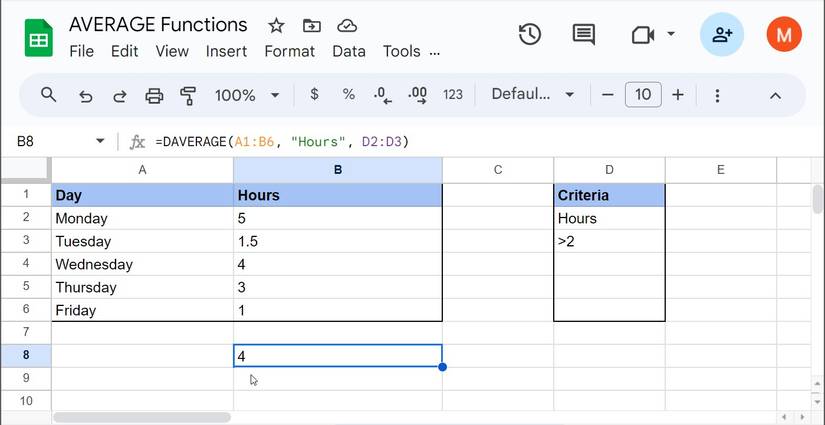Screen dimensions: 825x425
Task: Share document with people button
Action: coord(722,35)
